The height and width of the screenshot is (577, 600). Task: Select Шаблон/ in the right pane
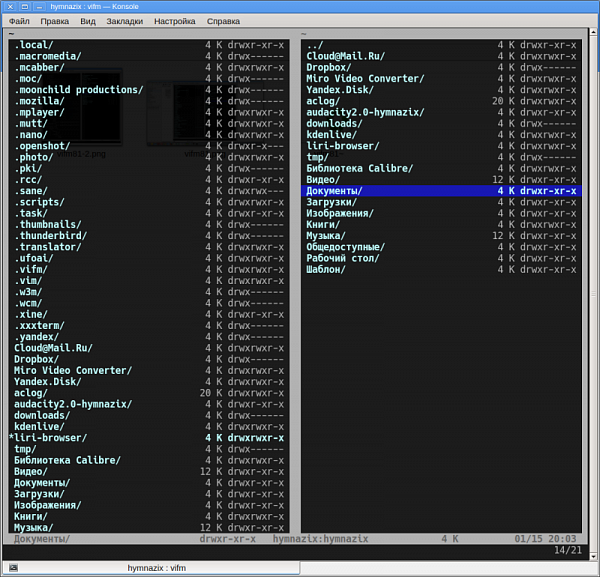[x=441, y=269]
